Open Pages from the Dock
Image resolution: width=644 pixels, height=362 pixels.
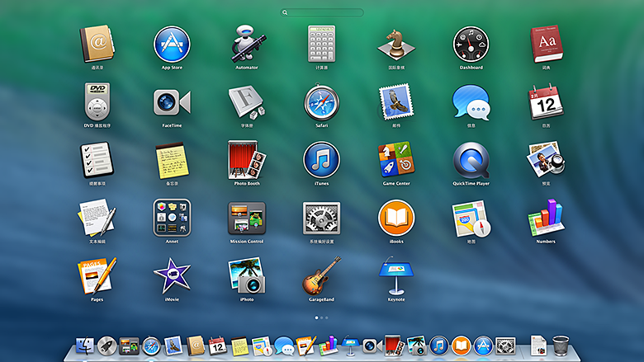(x=306, y=346)
